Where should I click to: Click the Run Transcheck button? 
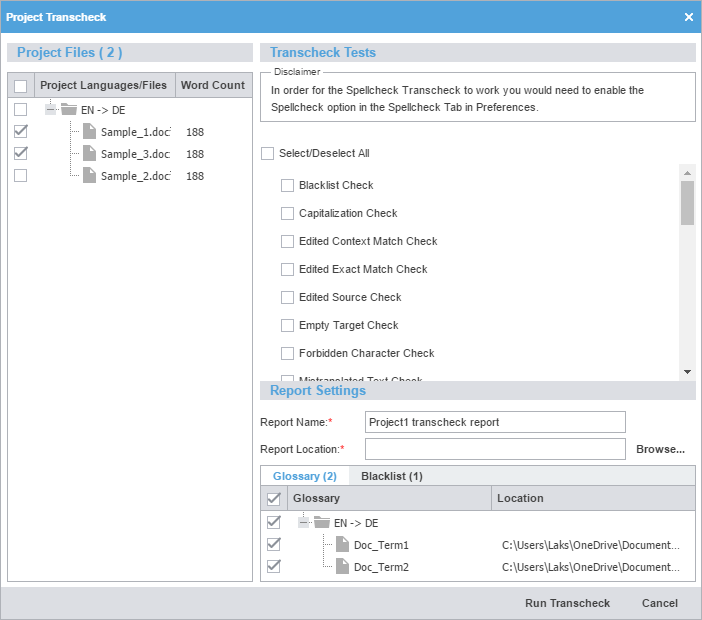567,603
